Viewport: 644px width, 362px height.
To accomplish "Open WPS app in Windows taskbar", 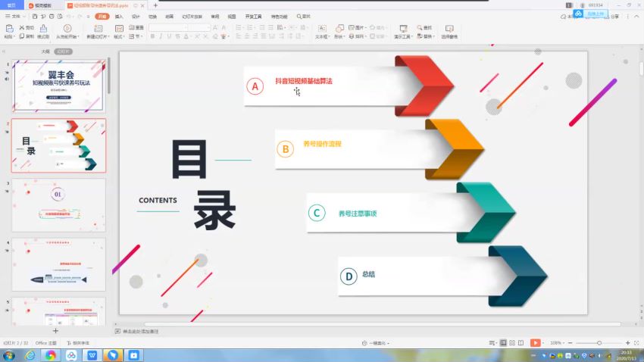I will (92, 355).
